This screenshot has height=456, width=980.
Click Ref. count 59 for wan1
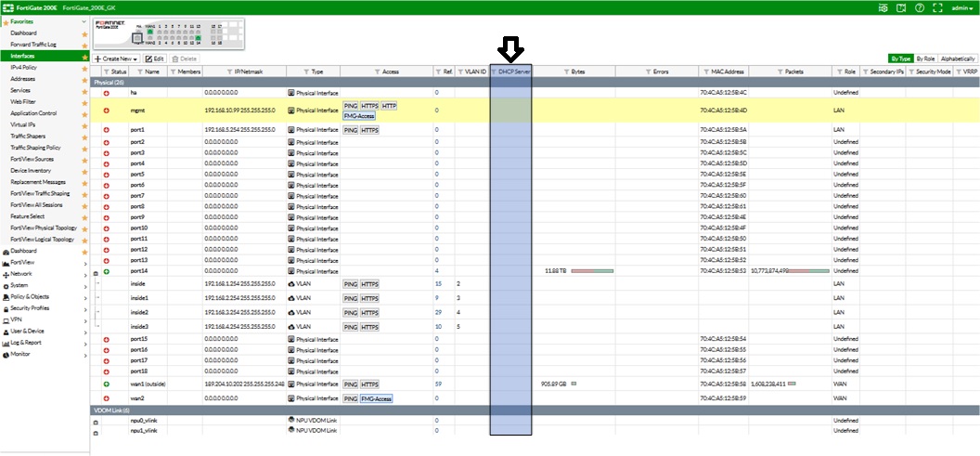[437, 384]
